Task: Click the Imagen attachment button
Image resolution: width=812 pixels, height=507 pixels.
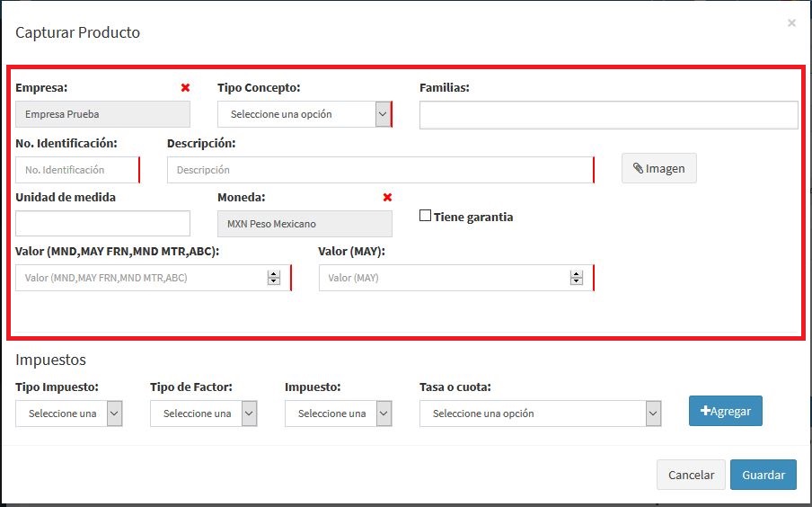Action: tap(658, 168)
